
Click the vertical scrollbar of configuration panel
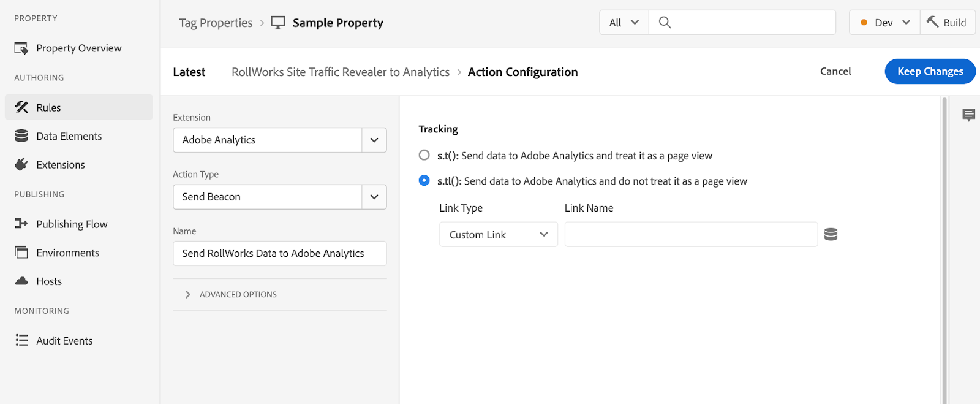click(x=944, y=250)
